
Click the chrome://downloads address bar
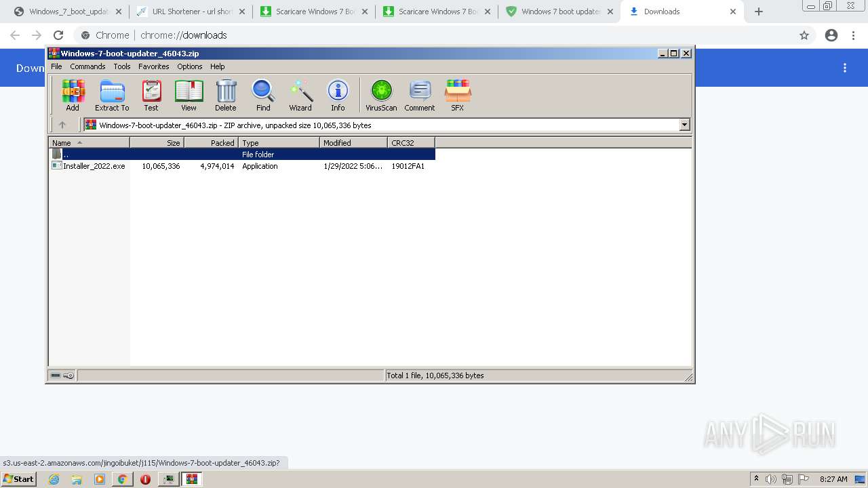(x=434, y=35)
